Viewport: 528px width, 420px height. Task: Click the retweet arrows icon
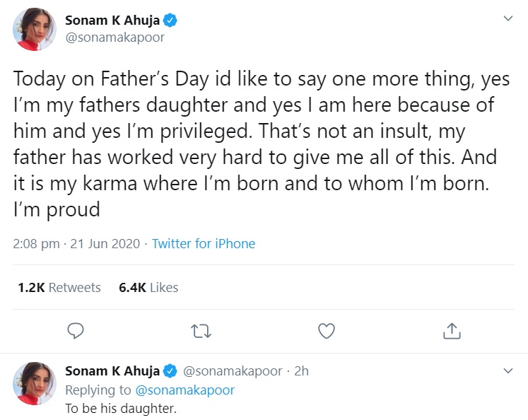200,330
